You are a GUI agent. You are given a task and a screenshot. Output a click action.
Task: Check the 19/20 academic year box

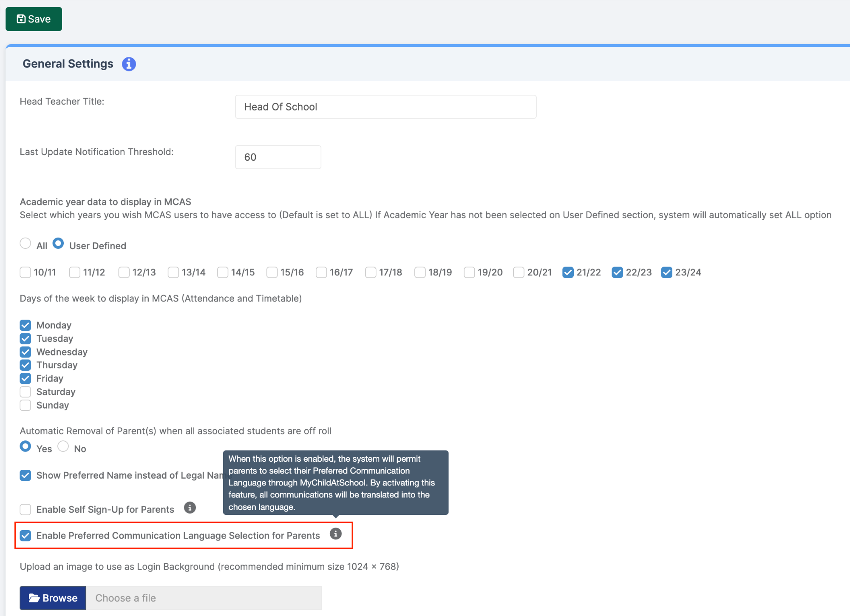point(469,273)
